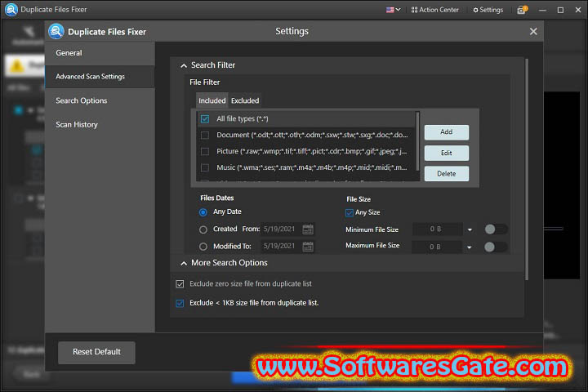This screenshot has height=392, width=588.
Task: Click the Delete filter button
Action: (446, 174)
